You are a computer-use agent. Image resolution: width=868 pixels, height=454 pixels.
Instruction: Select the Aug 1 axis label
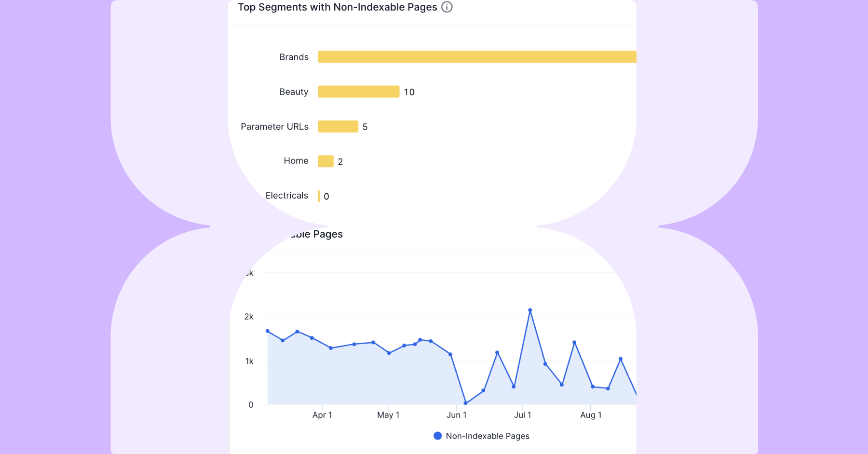tap(591, 415)
